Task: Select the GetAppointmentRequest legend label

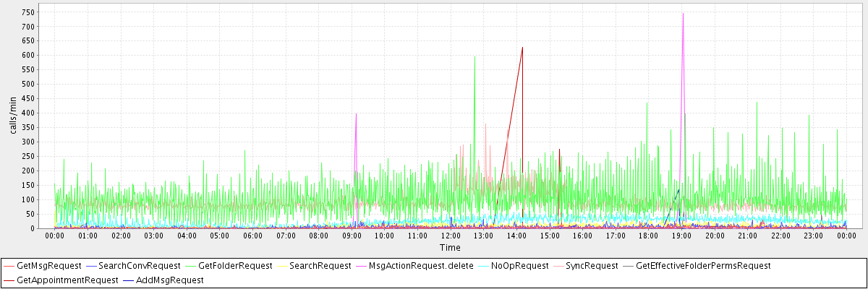Action: (x=67, y=280)
